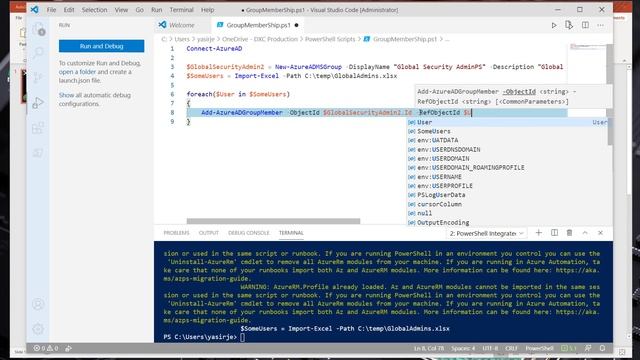Switch to the PROBLEMS panel tab
Screen dimensions: 640x360
[176, 233]
